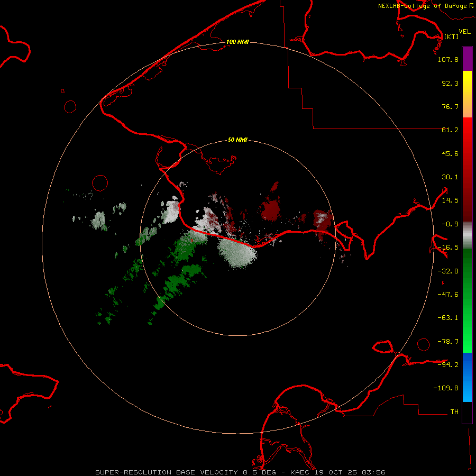Click the [KT] units label
The width and height of the screenshot is (476, 476).
coord(451,36)
